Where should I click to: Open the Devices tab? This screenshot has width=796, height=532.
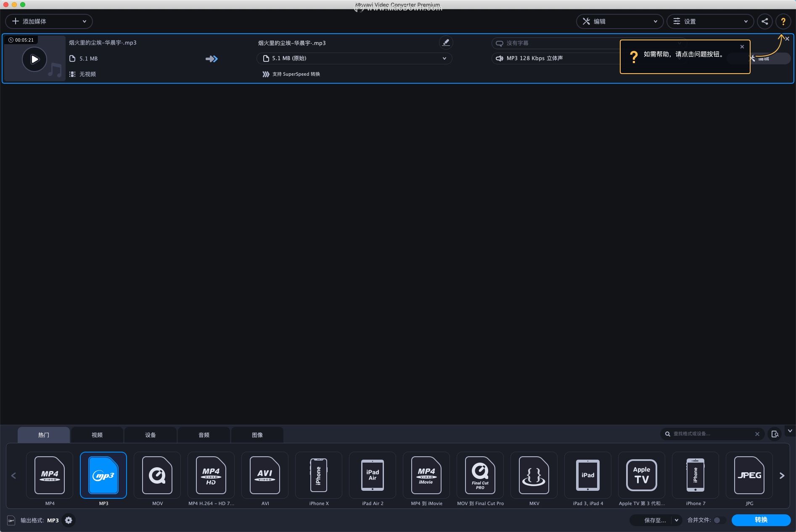click(151, 435)
